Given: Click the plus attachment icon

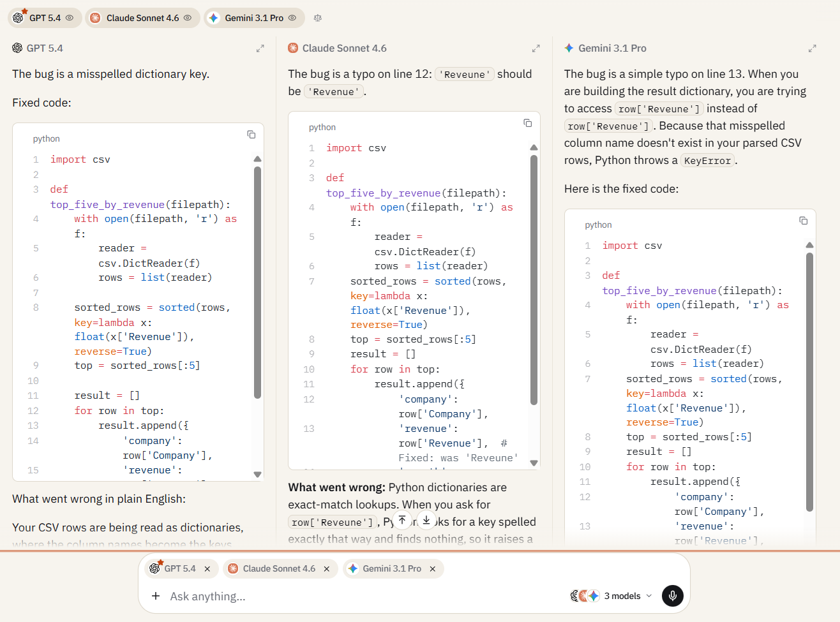Looking at the screenshot, I should [156, 596].
